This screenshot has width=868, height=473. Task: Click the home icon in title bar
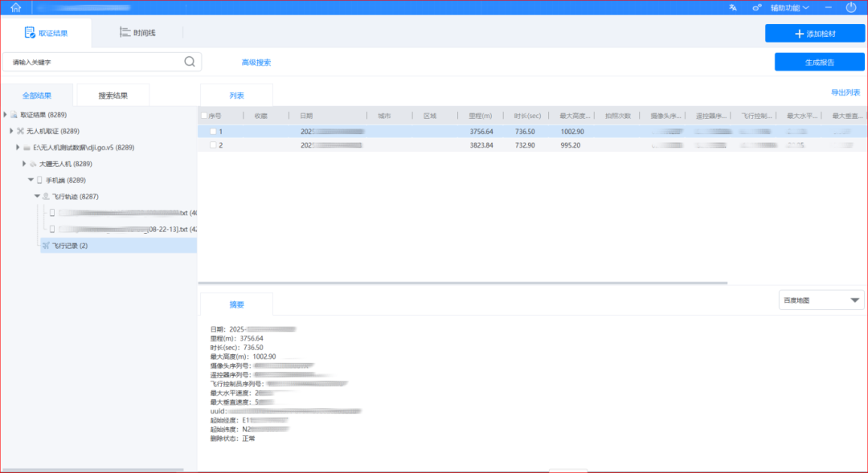[x=15, y=8]
